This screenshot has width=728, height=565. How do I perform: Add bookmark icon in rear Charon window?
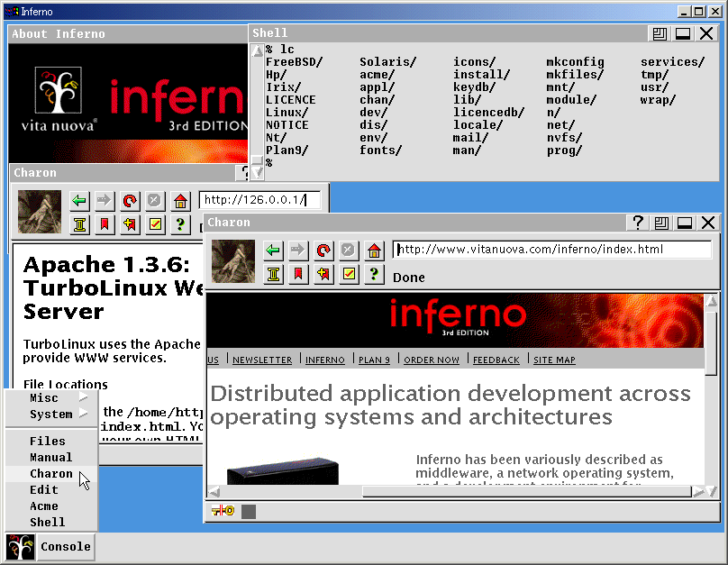click(130, 224)
